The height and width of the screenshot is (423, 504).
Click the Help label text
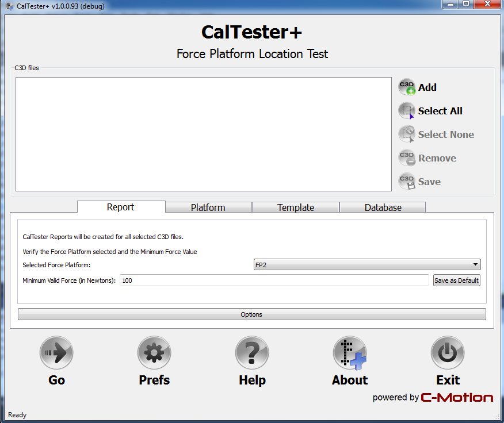click(x=253, y=380)
